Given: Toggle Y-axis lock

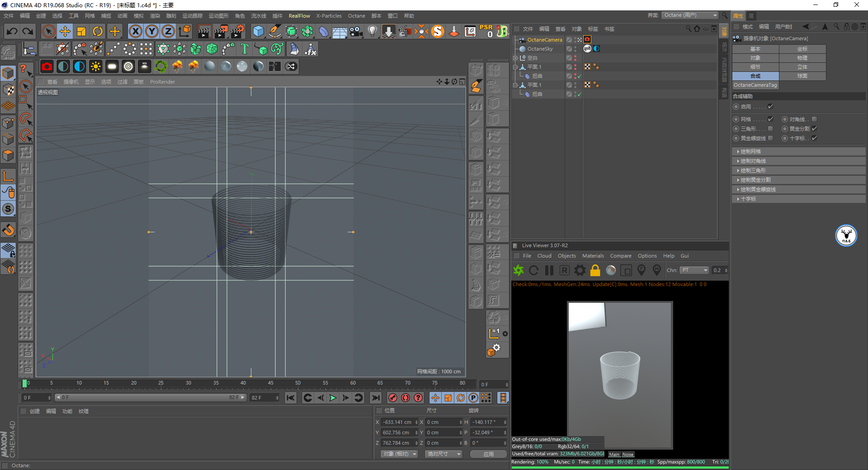Looking at the screenshot, I should pyautogui.click(x=152, y=32).
